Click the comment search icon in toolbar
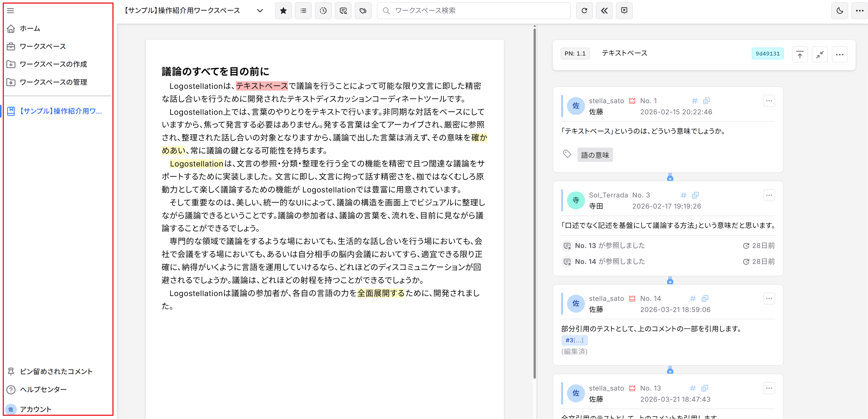The image size is (868, 419). click(343, 11)
